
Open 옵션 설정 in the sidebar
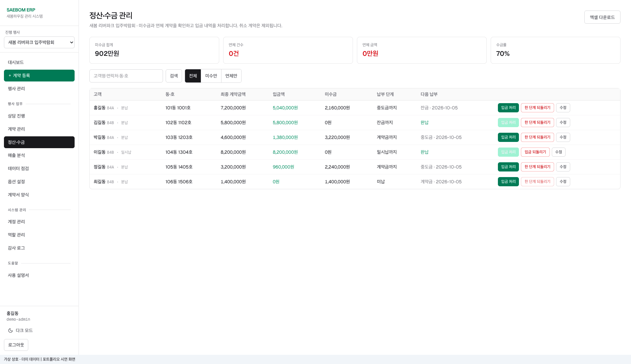pyautogui.click(x=39, y=182)
